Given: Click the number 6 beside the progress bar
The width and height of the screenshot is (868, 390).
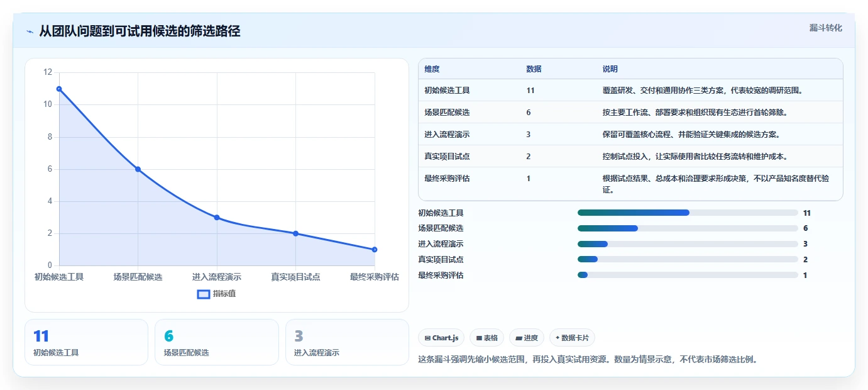Looking at the screenshot, I should [x=805, y=228].
